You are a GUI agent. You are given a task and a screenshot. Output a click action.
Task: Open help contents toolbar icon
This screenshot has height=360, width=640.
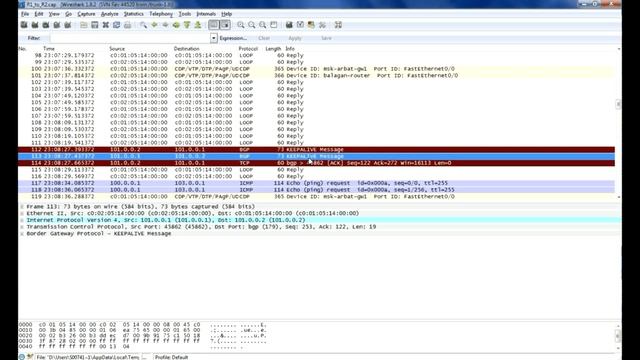[x=338, y=25]
